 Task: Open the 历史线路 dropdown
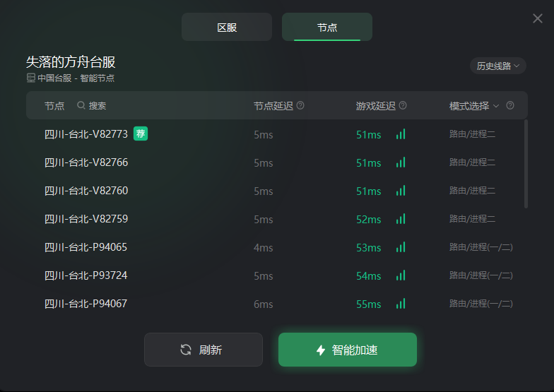(498, 66)
